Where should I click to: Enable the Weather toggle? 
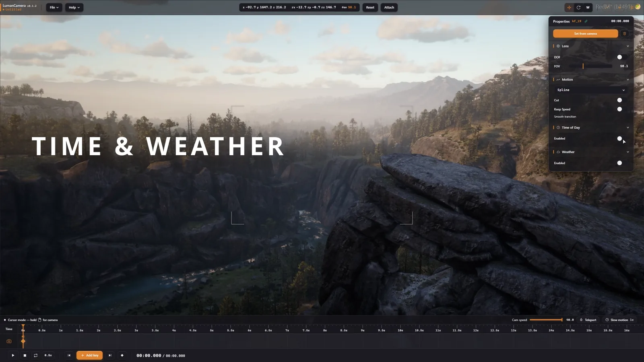622,163
